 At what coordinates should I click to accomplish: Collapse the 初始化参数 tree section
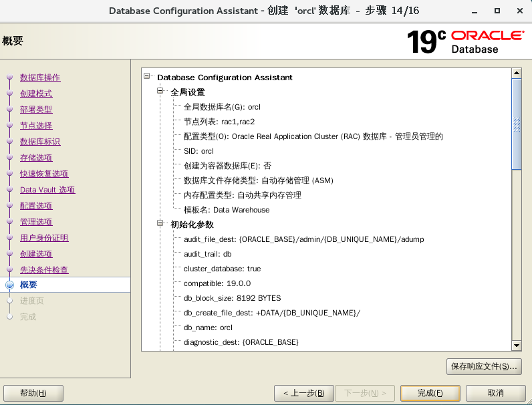point(160,224)
